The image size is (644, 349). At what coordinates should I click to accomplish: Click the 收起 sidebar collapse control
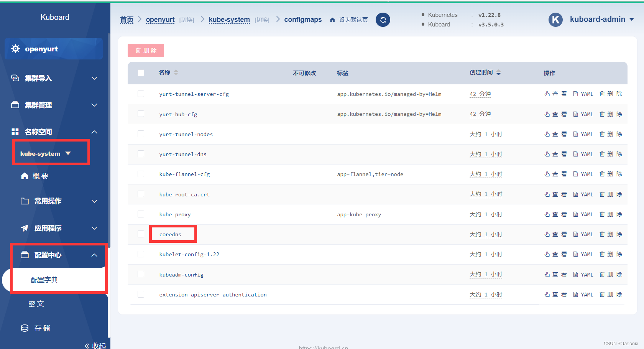pyautogui.click(x=95, y=346)
